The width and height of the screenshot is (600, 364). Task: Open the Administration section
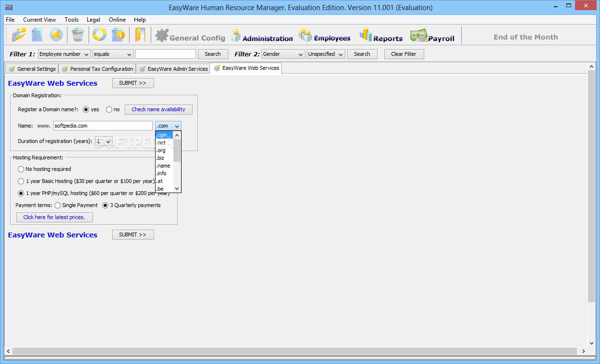pos(261,36)
